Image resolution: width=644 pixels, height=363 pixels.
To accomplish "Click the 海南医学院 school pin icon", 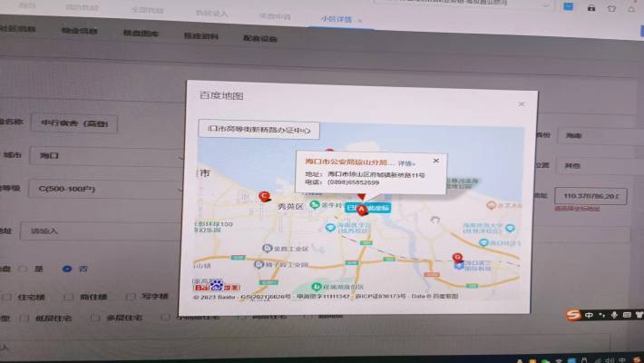I will [x=330, y=228].
